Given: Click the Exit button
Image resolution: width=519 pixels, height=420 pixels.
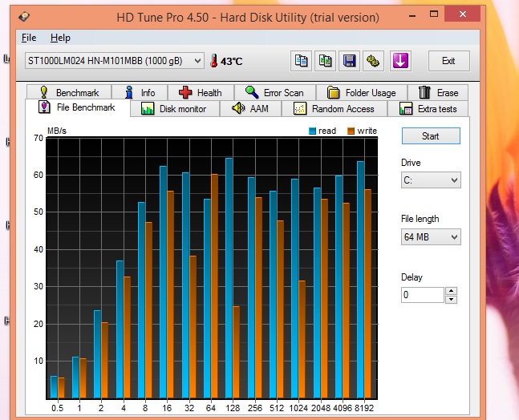Looking at the screenshot, I should click(x=448, y=61).
